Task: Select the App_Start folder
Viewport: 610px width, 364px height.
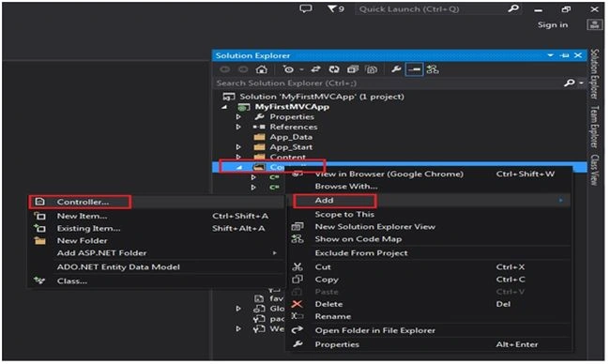Action: pyautogui.click(x=291, y=147)
